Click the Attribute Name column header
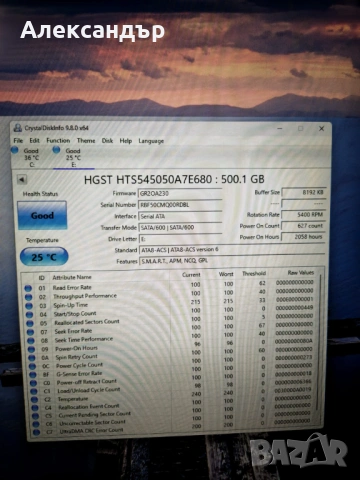The height and width of the screenshot is (480, 360). (72, 277)
